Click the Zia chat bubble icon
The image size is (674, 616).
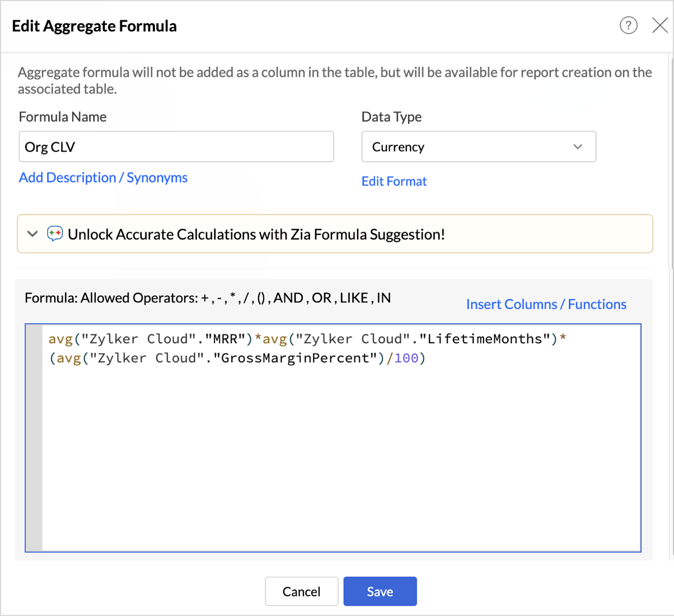tap(55, 234)
